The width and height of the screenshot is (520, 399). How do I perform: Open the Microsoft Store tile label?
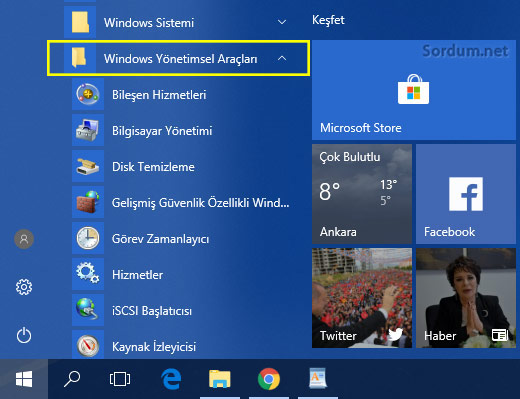(361, 128)
